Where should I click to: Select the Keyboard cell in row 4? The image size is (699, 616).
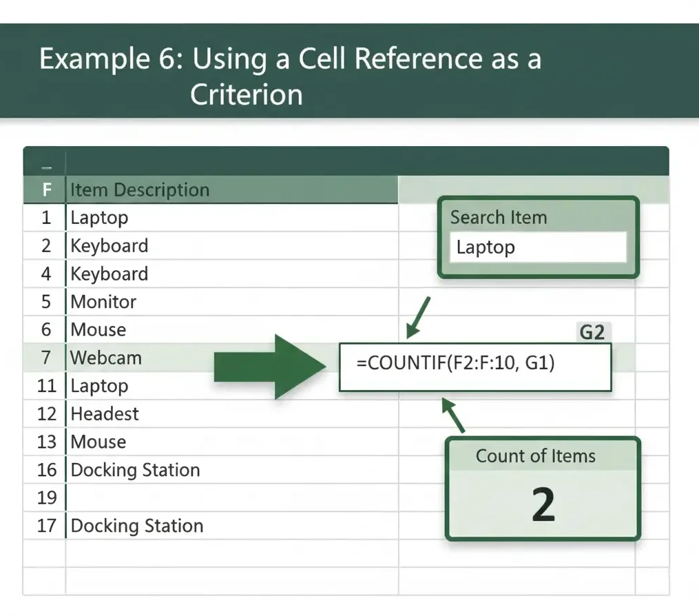[x=109, y=274]
